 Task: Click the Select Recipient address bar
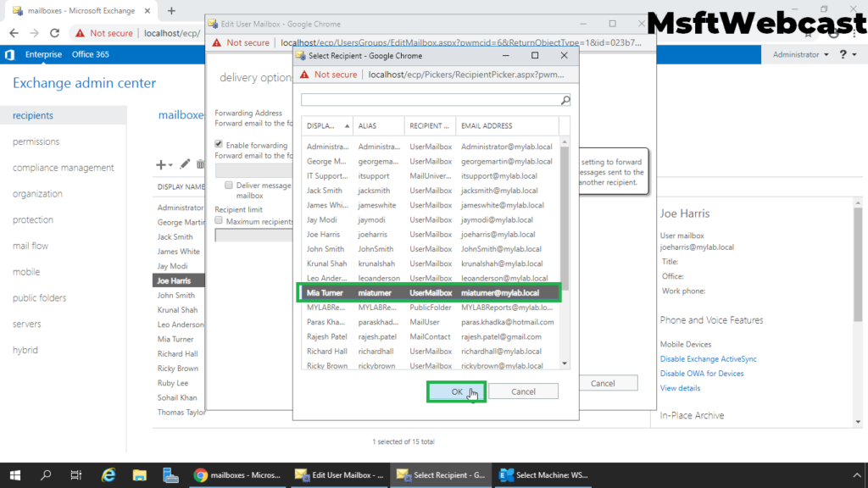pyautogui.click(x=465, y=75)
